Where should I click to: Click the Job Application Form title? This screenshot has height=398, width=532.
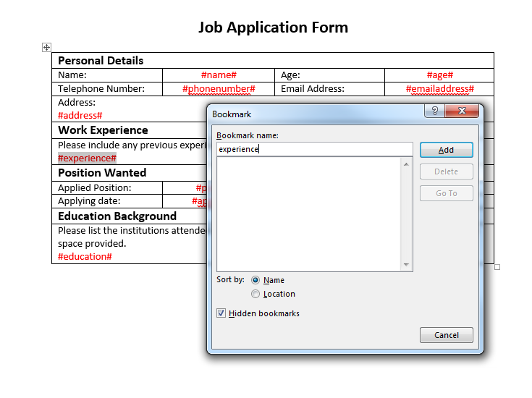click(x=273, y=27)
